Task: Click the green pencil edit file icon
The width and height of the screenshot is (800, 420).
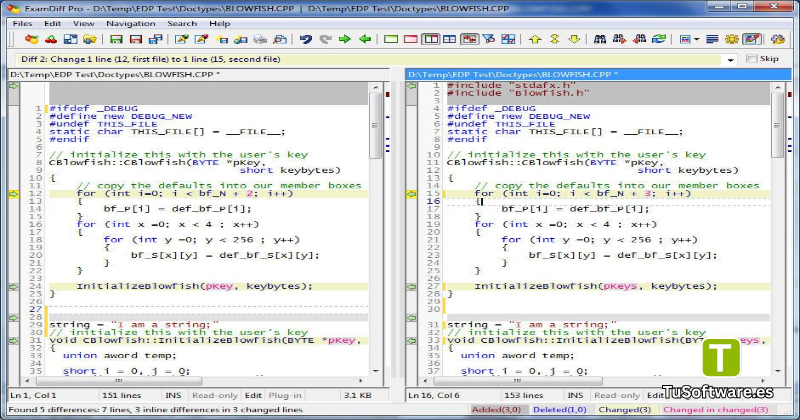Action: pyautogui.click(x=182, y=39)
